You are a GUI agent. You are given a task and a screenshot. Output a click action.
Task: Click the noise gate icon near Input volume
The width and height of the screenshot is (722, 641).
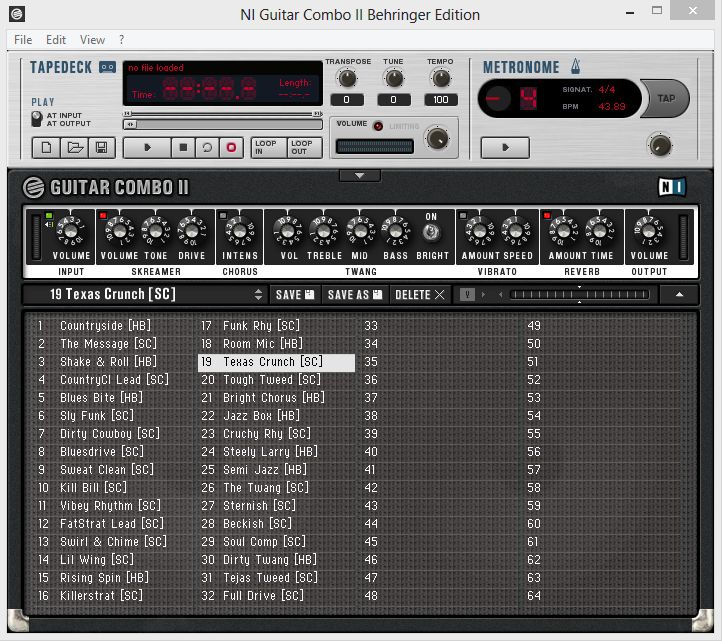pyautogui.click(x=49, y=224)
